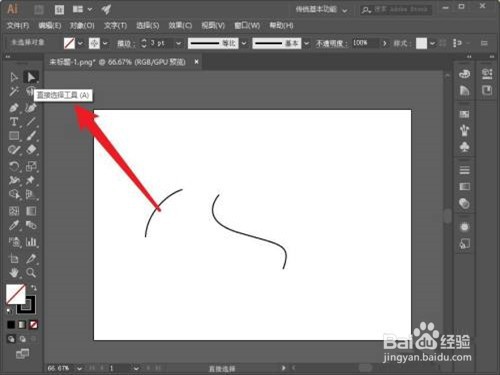This screenshot has width=500, height=375.
Task: Select the Blend tool
Action: point(31,225)
